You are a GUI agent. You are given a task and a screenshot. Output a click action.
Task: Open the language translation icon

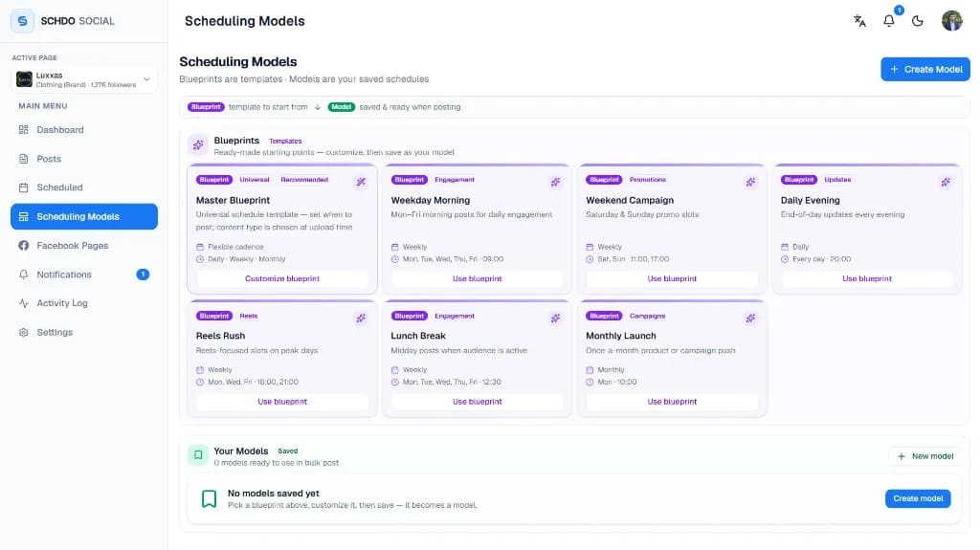pos(859,21)
